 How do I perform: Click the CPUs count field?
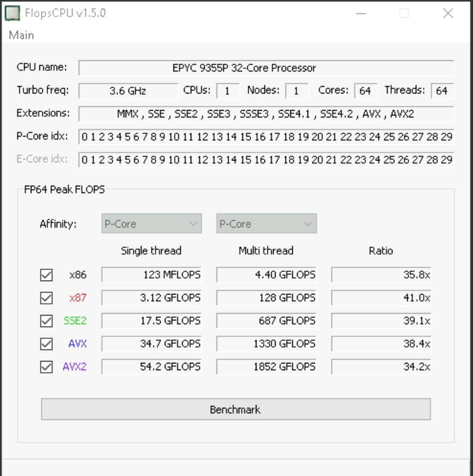pos(228,91)
